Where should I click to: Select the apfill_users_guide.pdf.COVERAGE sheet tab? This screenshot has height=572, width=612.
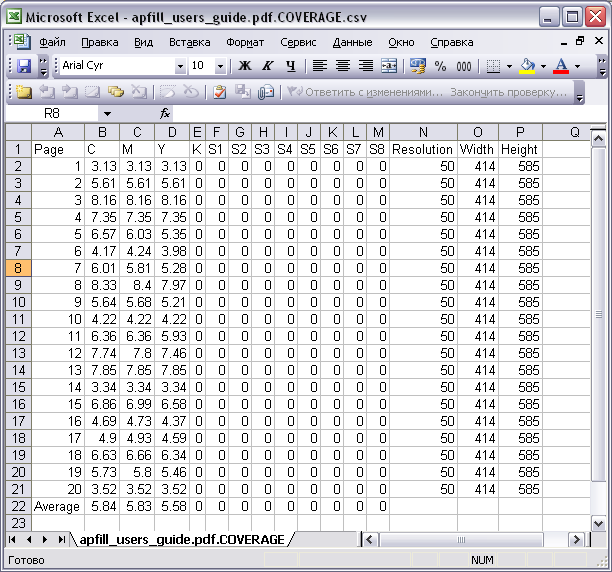pyautogui.click(x=182, y=540)
